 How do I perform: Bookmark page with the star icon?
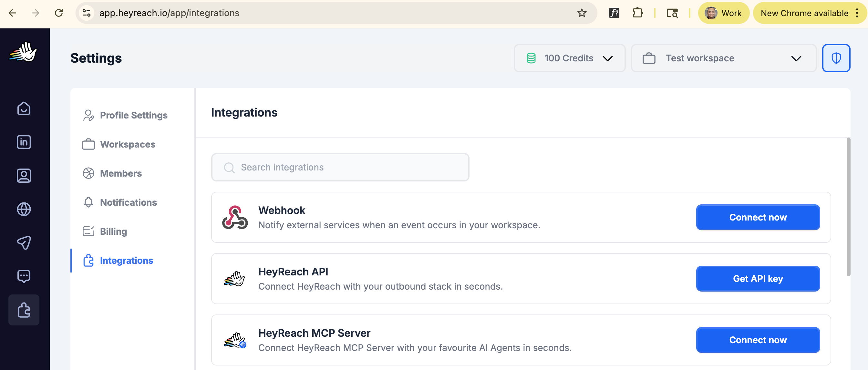(x=582, y=13)
